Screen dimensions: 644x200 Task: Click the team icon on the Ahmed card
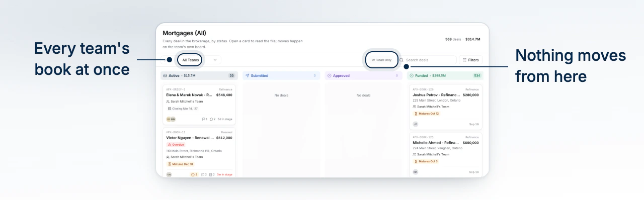(x=414, y=154)
